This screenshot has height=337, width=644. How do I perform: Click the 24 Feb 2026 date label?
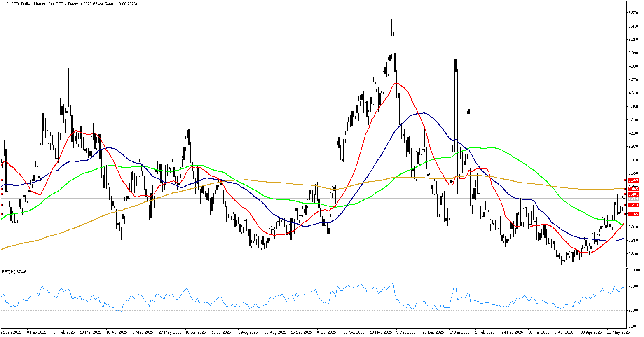pyautogui.click(x=513, y=332)
